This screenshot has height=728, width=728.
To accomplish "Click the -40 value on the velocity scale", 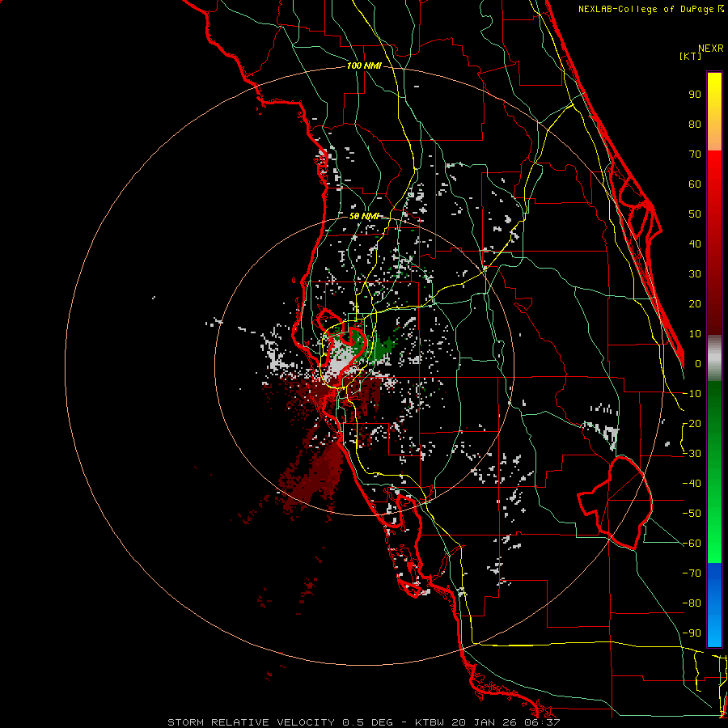I will tap(692, 484).
